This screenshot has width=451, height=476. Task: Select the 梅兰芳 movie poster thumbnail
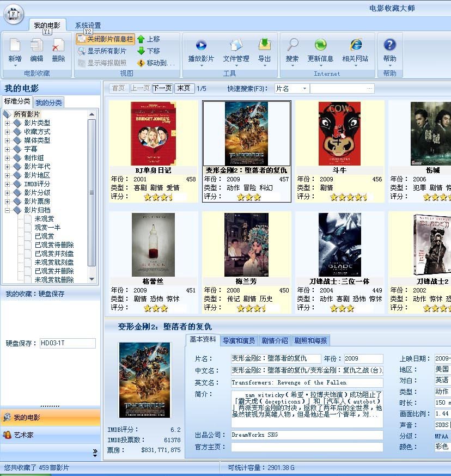[x=246, y=245]
